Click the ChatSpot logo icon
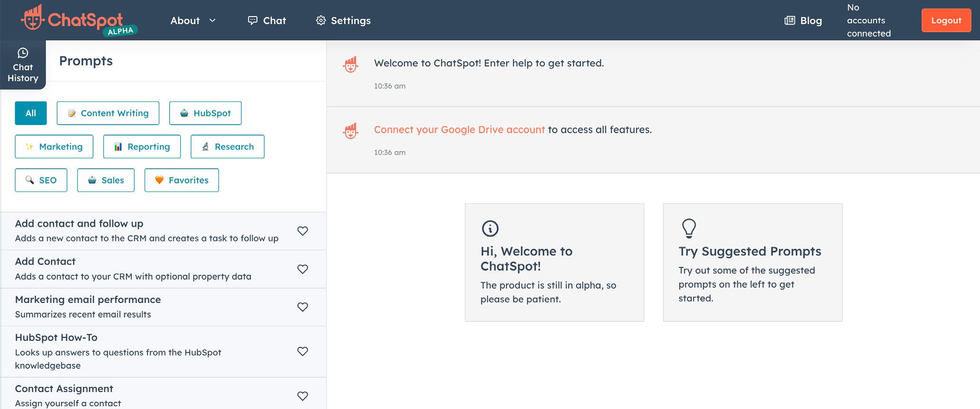 [32, 19]
